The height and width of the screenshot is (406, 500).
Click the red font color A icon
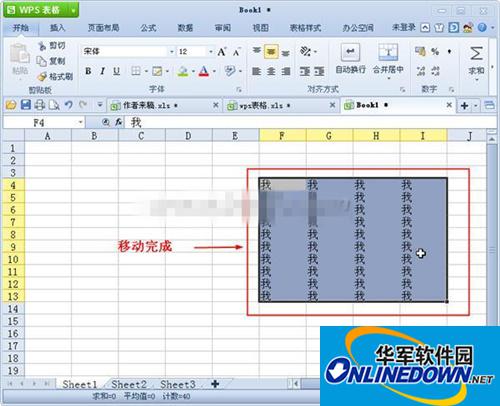pyautogui.click(x=204, y=71)
